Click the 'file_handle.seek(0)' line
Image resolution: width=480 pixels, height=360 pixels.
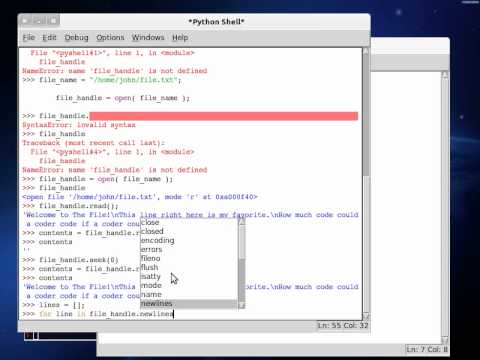coord(70,260)
